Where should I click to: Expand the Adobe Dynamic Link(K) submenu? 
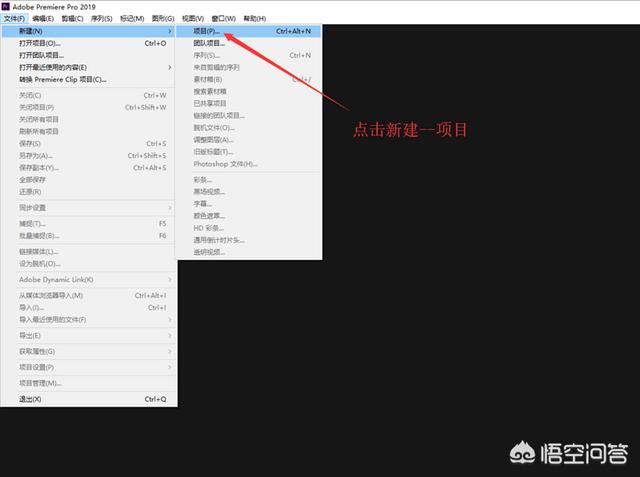tap(56, 279)
